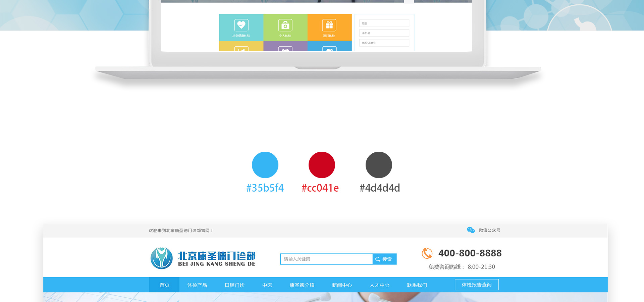Click 联系我们 in the navigation bar
644x302 pixels.
(x=417, y=285)
